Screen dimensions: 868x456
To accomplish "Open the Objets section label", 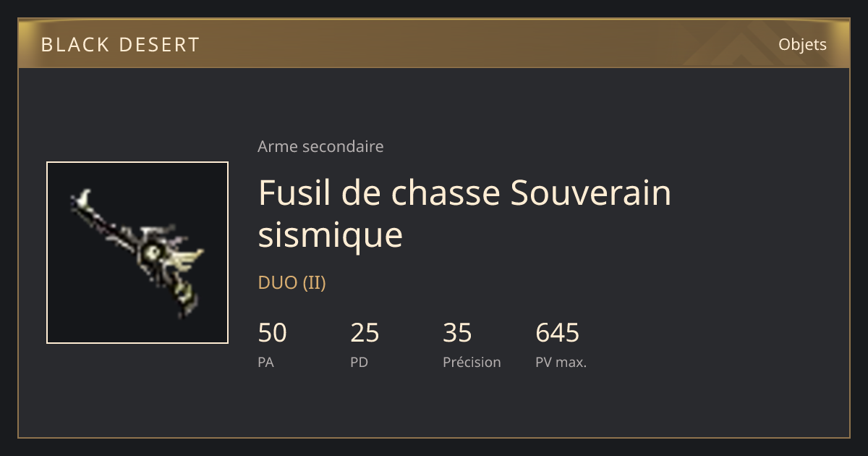I will (x=802, y=44).
